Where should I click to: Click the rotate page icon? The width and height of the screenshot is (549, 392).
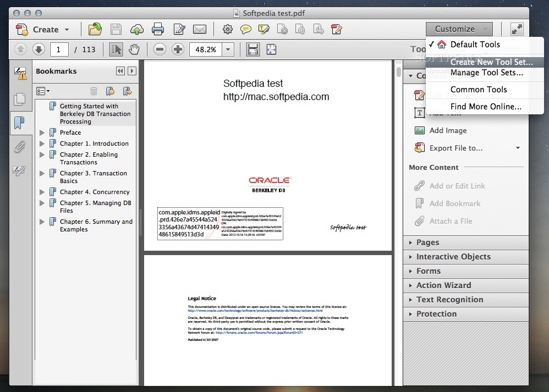pos(300,29)
